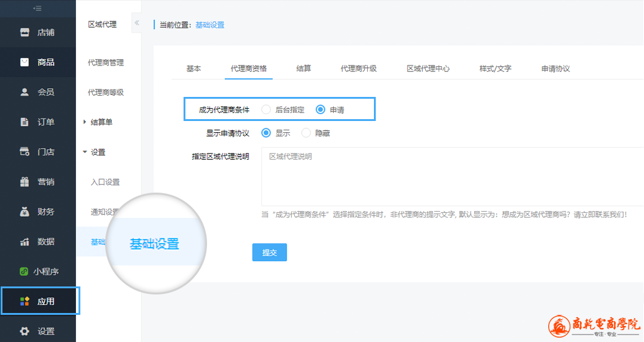Image resolution: width=644 pixels, height=342 pixels.
Task: Click the 区域代理说明 text area
Action: tap(451, 176)
